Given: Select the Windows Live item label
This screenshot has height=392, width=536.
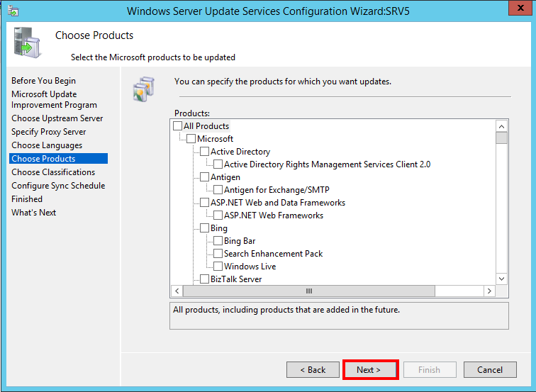Looking at the screenshot, I should pos(250,267).
